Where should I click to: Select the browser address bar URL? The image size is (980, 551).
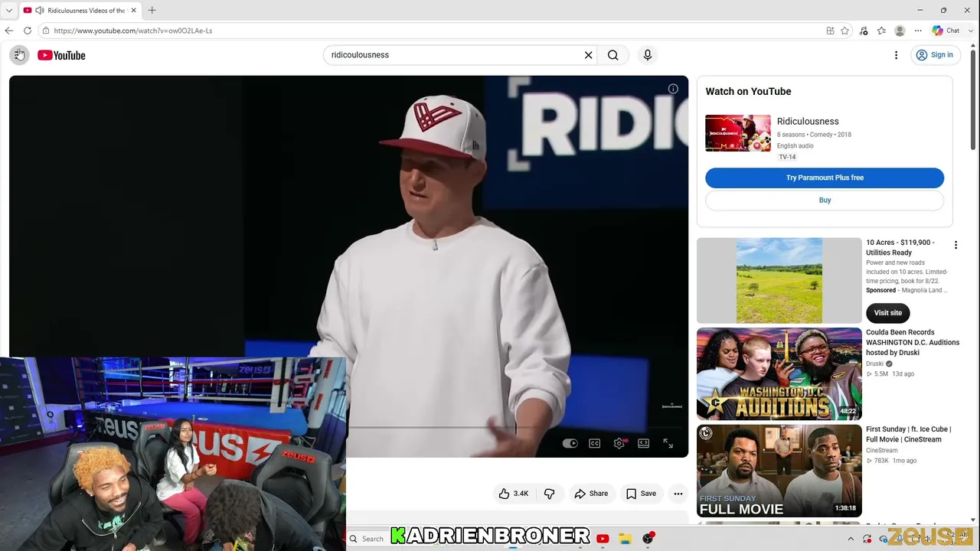[132, 31]
